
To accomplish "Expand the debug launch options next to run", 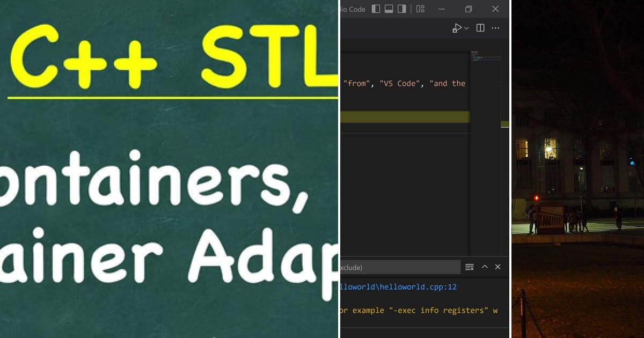I will (466, 28).
